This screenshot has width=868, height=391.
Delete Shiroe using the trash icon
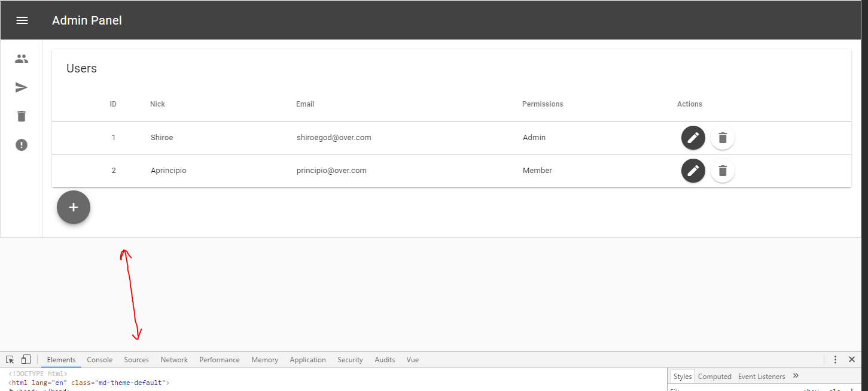[x=722, y=138]
